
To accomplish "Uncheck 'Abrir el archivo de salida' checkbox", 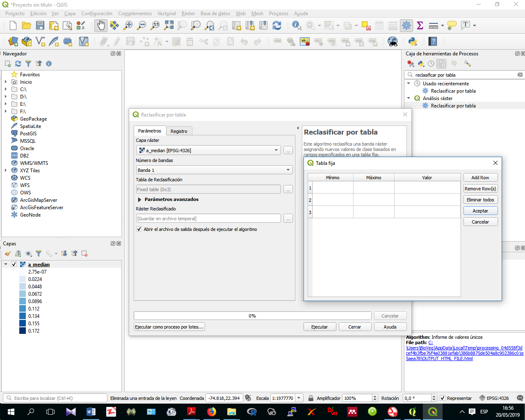I will (139, 229).
